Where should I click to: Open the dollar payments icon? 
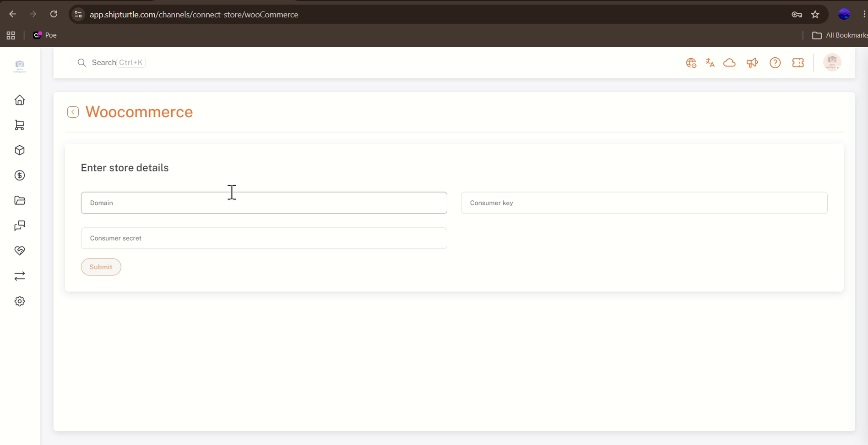click(x=20, y=176)
